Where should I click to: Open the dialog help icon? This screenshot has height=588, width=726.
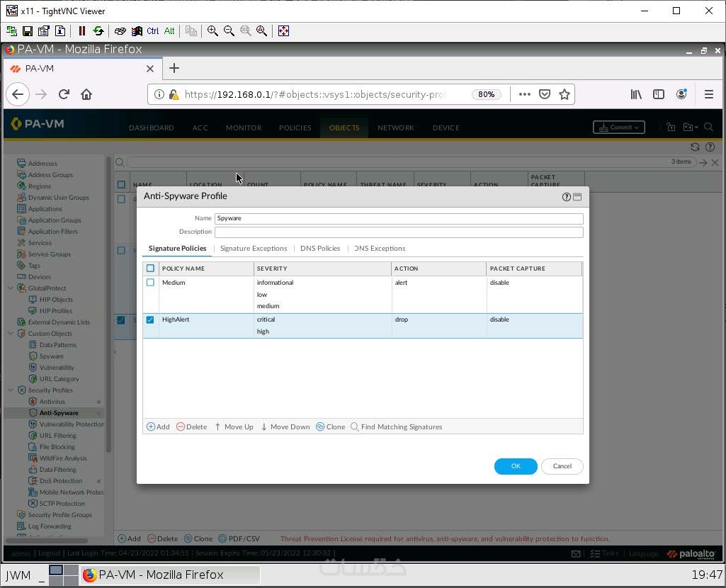(566, 197)
